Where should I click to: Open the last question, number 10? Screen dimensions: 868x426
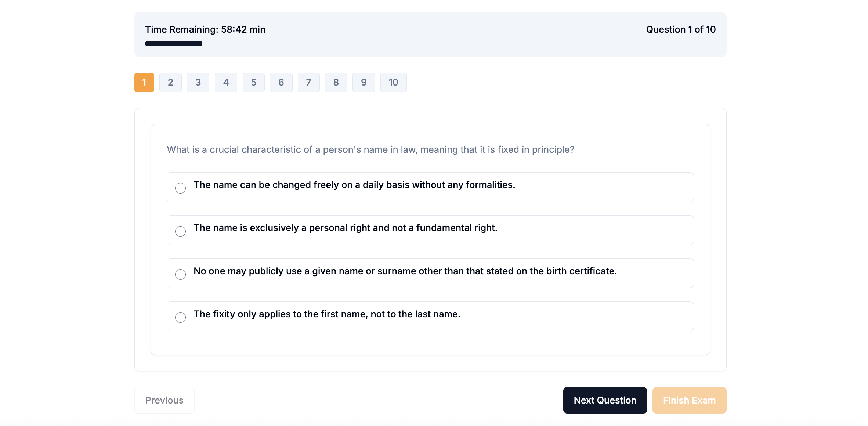(x=393, y=82)
